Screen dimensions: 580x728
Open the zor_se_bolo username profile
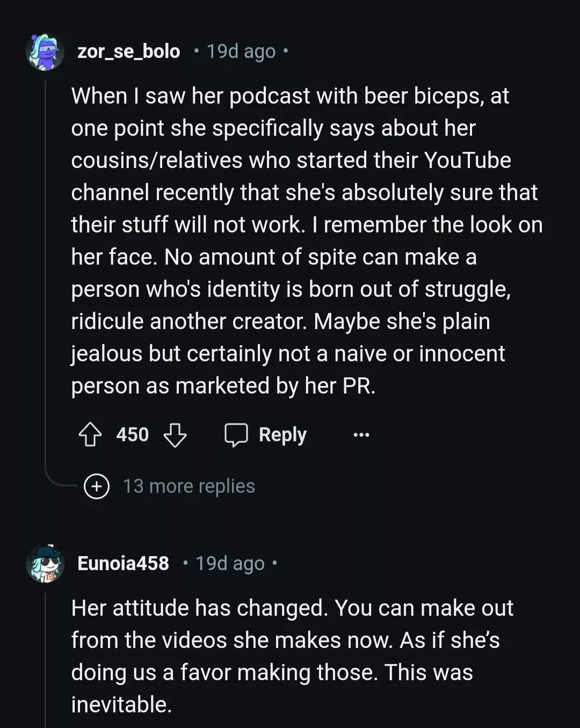(x=129, y=52)
